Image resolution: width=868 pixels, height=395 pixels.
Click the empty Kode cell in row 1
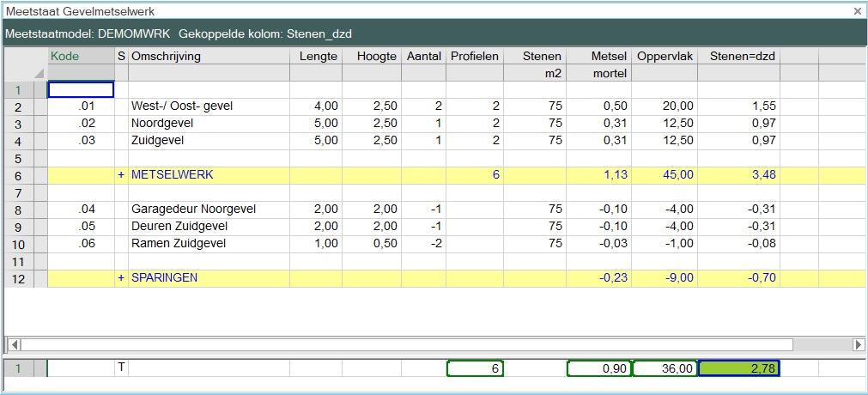click(x=81, y=89)
